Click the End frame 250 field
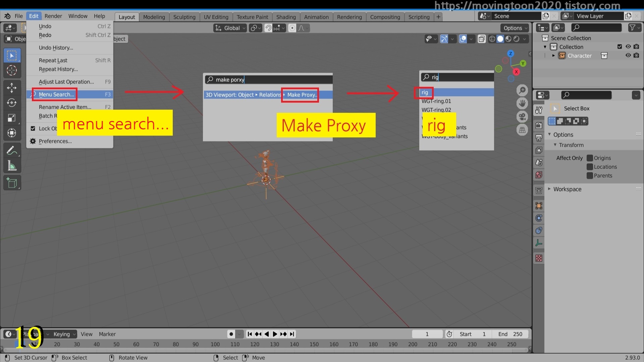Screen dimensions: 644x362 click(510, 334)
